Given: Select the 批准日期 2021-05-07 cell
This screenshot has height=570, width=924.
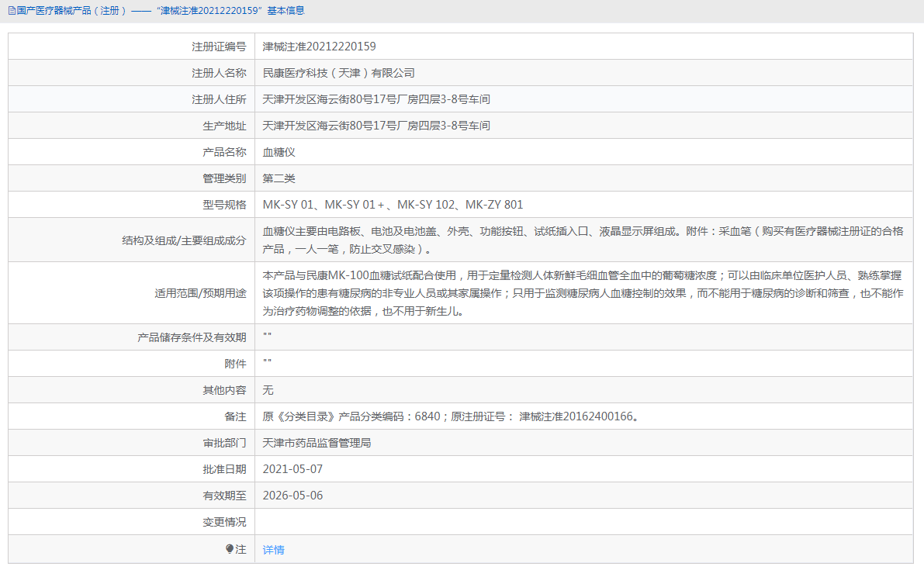Looking at the screenshot, I should (x=293, y=468).
